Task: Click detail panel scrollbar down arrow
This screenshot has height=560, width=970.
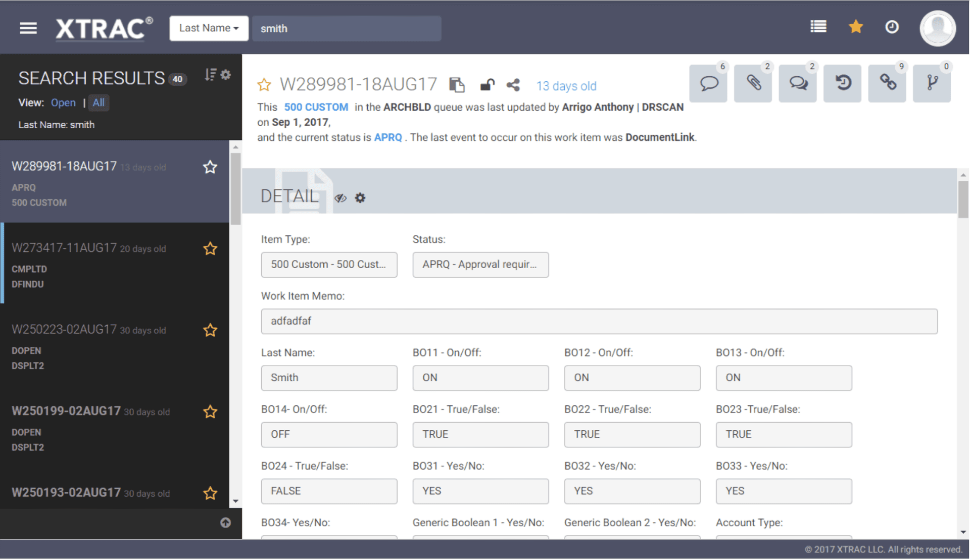Action: (x=963, y=532)
